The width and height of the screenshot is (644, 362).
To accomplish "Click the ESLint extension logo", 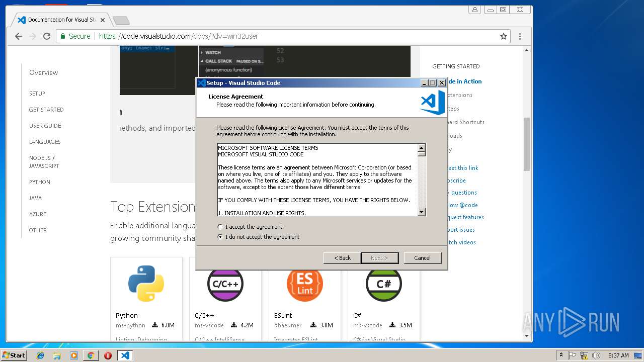I will pos(304,284).
